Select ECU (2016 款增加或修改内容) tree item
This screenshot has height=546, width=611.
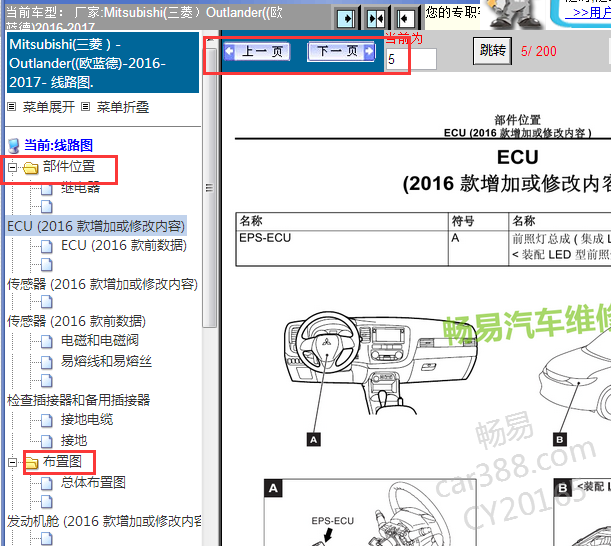96,226
